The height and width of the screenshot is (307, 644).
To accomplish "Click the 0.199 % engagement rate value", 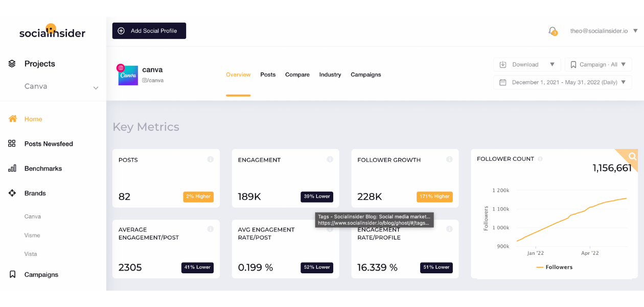I will tap(256, 267).
